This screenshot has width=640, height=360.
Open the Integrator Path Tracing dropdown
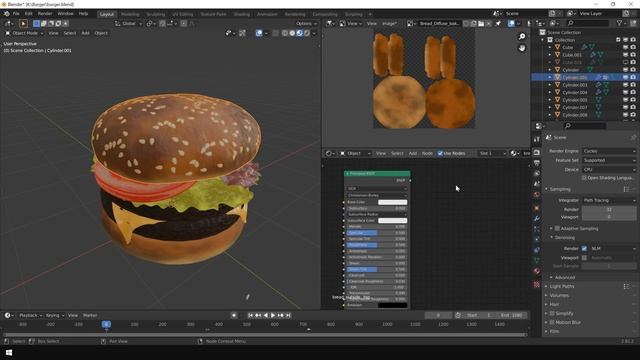pyautogui.click(x=609, y=200)
